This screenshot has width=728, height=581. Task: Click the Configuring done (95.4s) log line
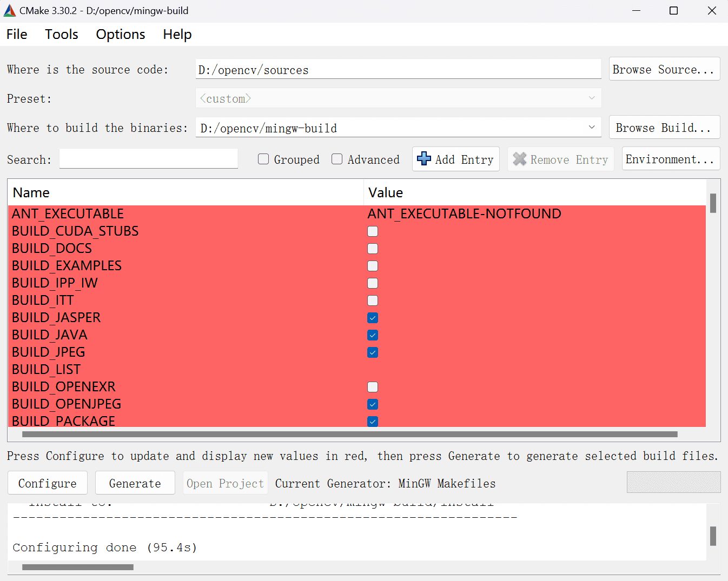coord(105,547)
